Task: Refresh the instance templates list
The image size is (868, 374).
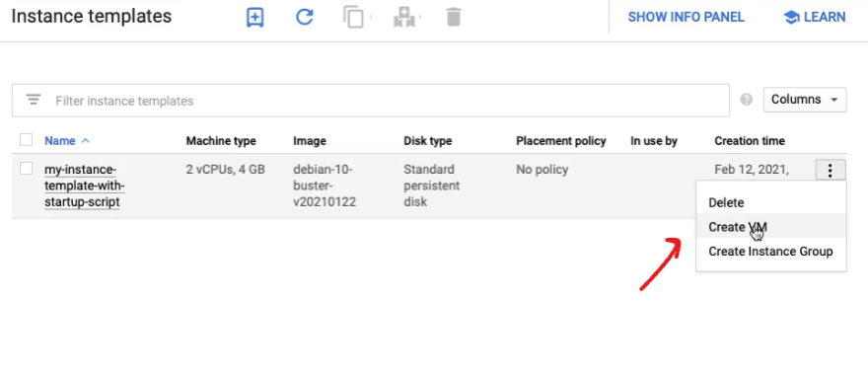Action: click(x=305, y=17)
